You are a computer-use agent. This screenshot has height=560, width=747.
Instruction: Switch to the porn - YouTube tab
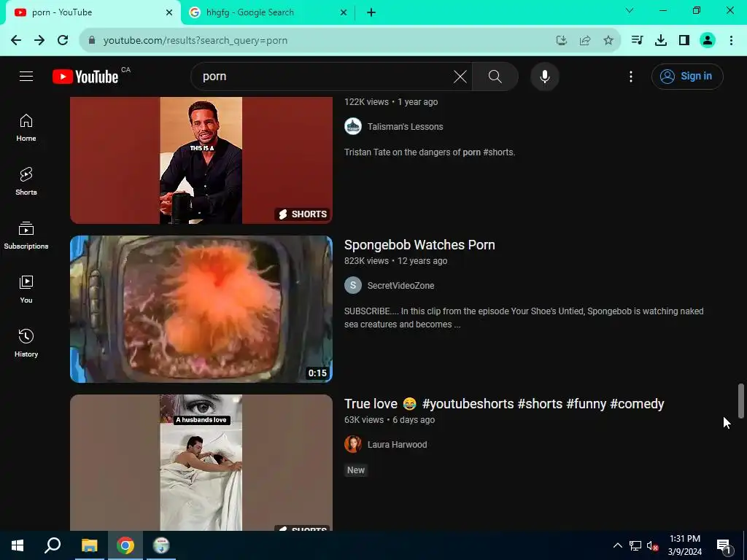90,12
